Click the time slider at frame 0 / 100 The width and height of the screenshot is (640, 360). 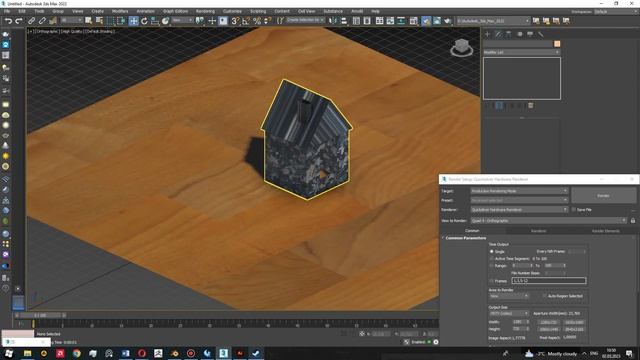click(x=40, y=316)
